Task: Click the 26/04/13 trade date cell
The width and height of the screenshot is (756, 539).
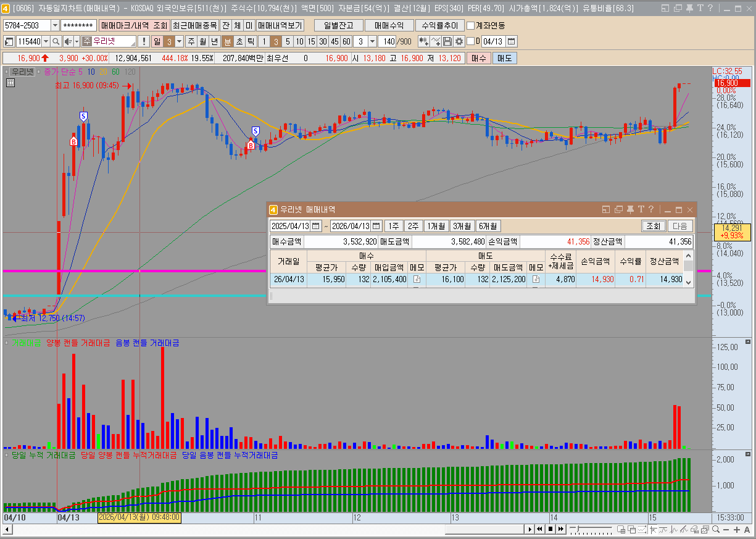Action: pyautogui.click(x=289, y=280)
